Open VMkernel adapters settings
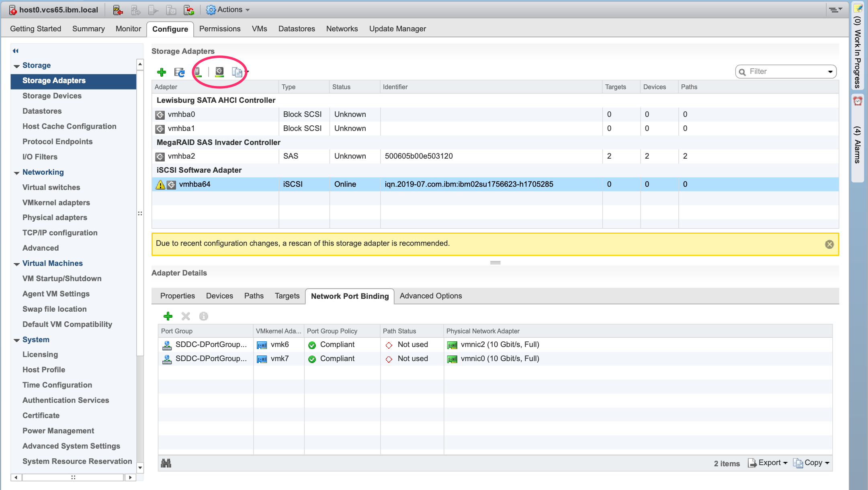This screenshot has width=868, height=490. 56,203
